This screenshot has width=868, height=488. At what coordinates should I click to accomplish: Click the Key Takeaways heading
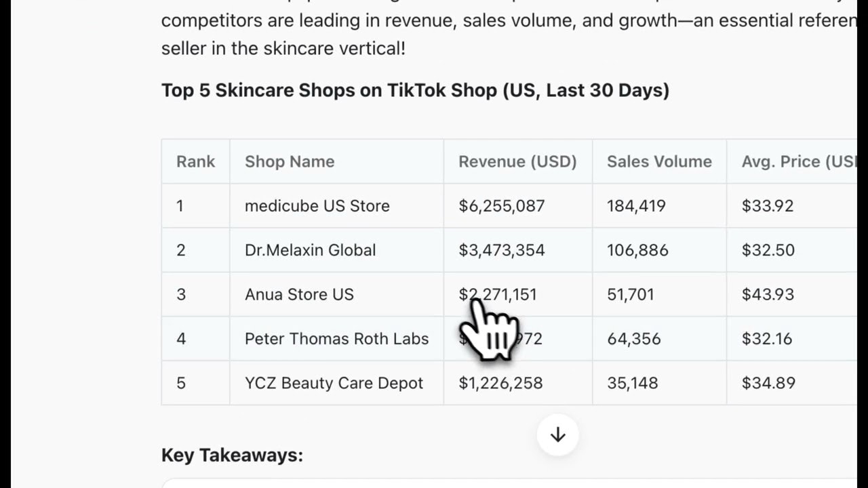coord(232,455)
